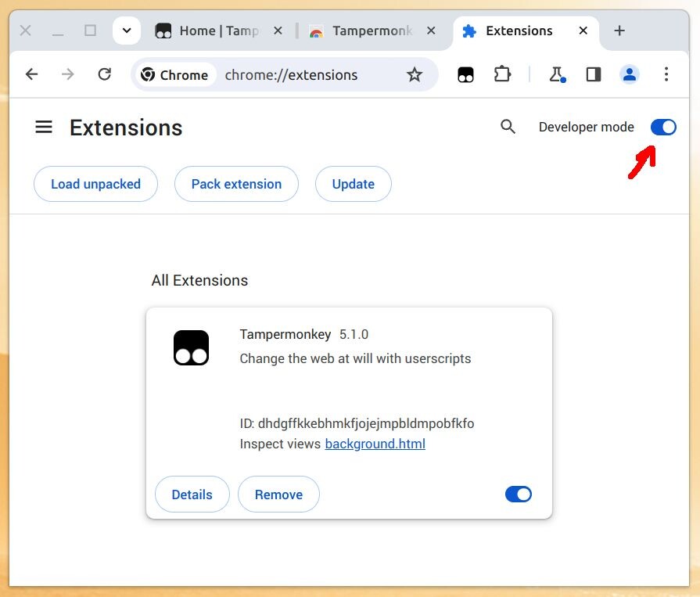Image resolution: width=700 pixels, height=597 pixels.
Task: Click Pack extension button
Action: pyautogui.click(x=236, y=184)
